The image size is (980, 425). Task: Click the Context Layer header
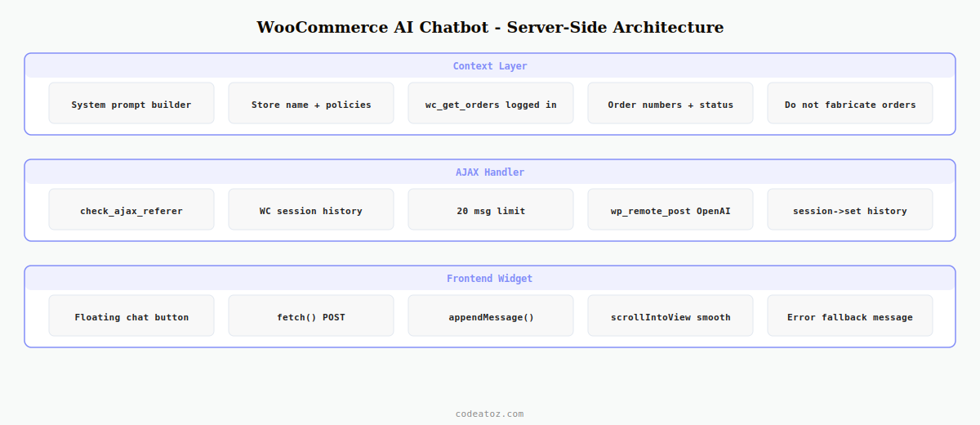coord(490,66)
